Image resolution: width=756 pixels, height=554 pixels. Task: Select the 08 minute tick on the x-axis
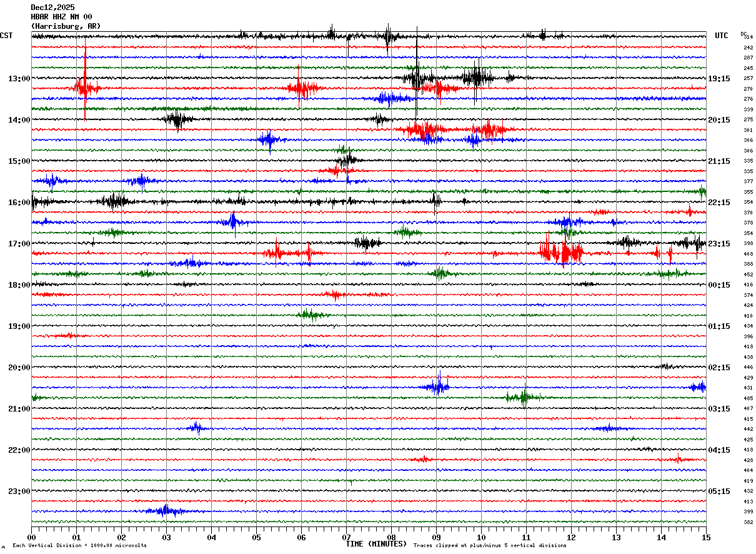[x=391, y=537]
